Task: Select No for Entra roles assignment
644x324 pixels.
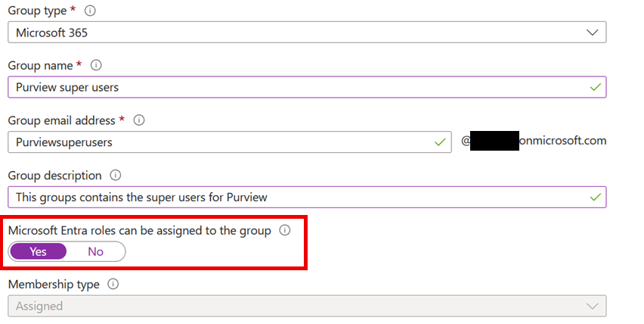Action: [96, 251]
